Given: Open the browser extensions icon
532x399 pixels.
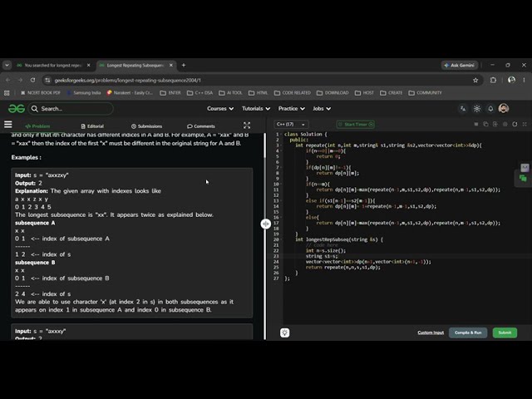Looking at the screenshot, I should click(x=493, y=81).
